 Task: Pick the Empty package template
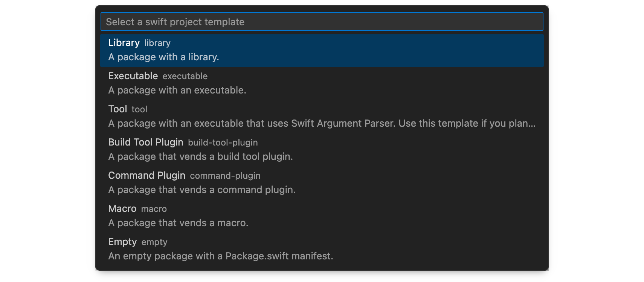(x=122, y=242)
